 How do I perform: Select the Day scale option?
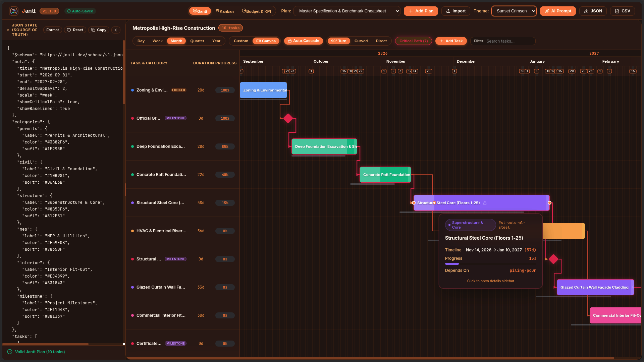(141, 41)
